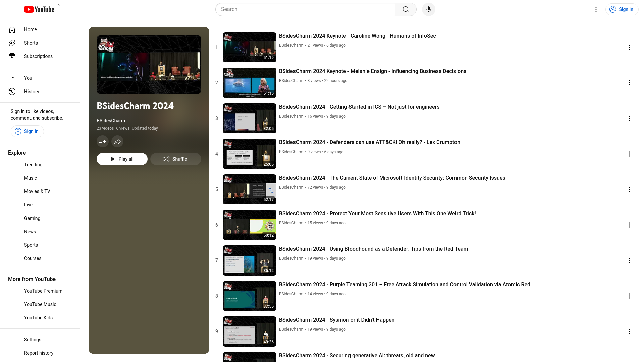Open Movies & TV category
The width and height of the screenshot is (644, 362).
40,191
